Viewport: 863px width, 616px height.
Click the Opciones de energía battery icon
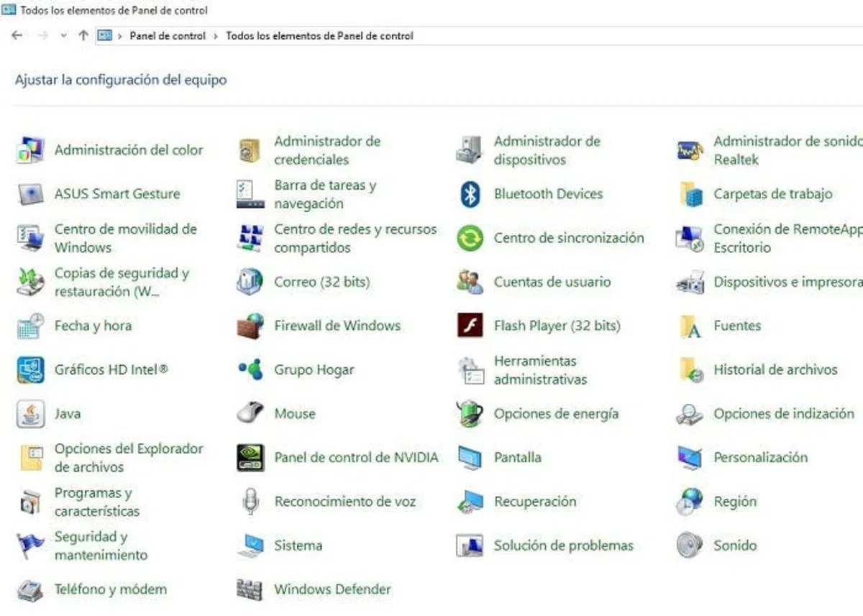coord(470,414)
